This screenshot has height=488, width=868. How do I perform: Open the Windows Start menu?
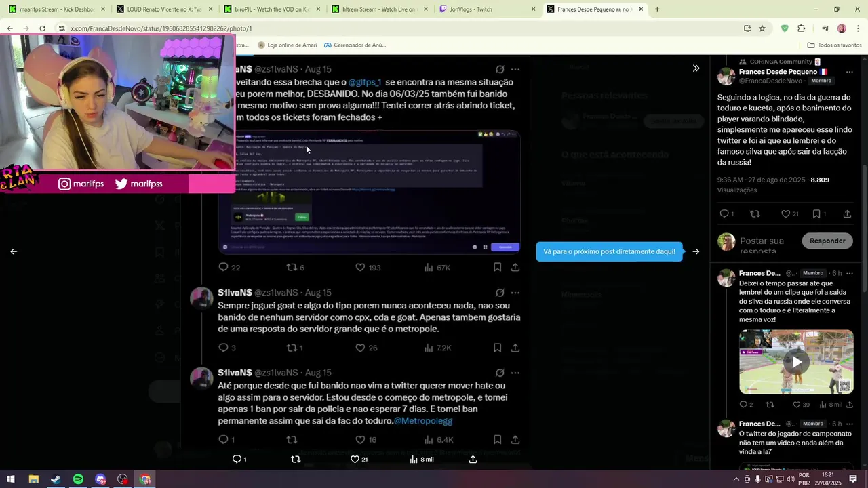pyautogui.click(x=11, y=479)
